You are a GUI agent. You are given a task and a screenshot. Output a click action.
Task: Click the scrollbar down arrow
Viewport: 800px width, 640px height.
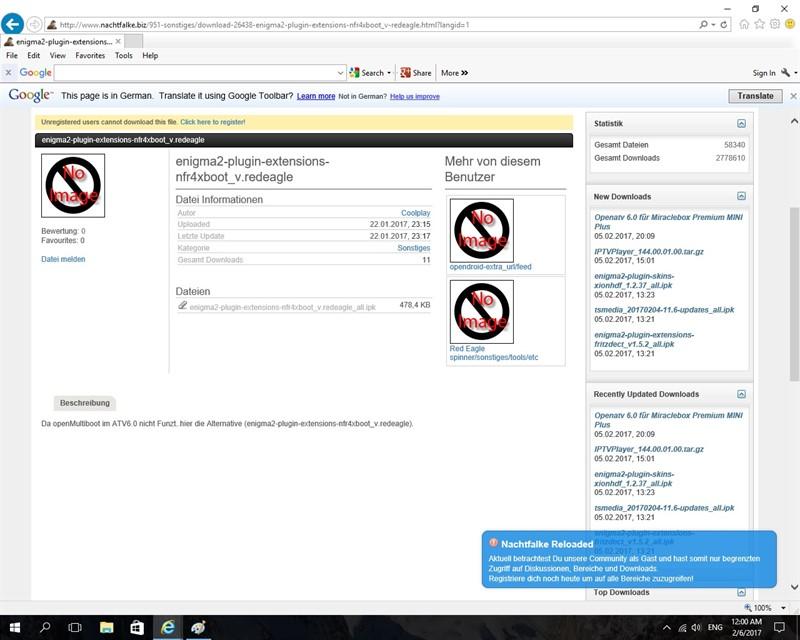(794, 587)
